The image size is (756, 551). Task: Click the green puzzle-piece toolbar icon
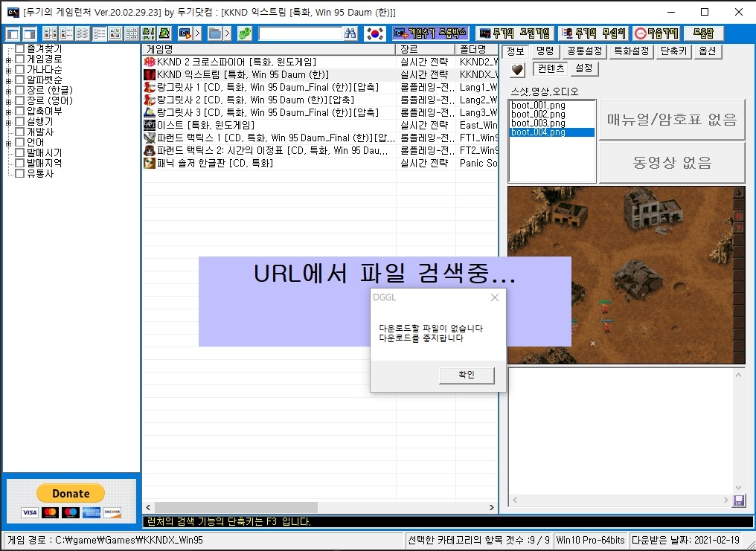[x=244, y=33]
